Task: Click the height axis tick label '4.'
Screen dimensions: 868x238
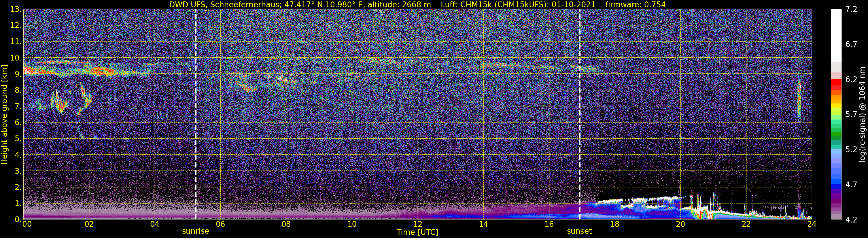Action: coord(18,155)
